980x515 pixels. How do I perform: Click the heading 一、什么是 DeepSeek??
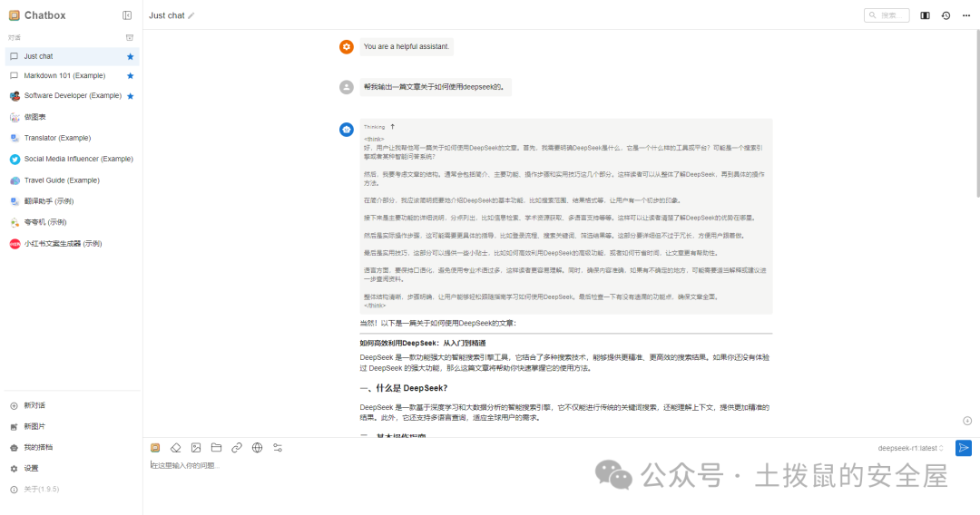(x=404, y=388)
